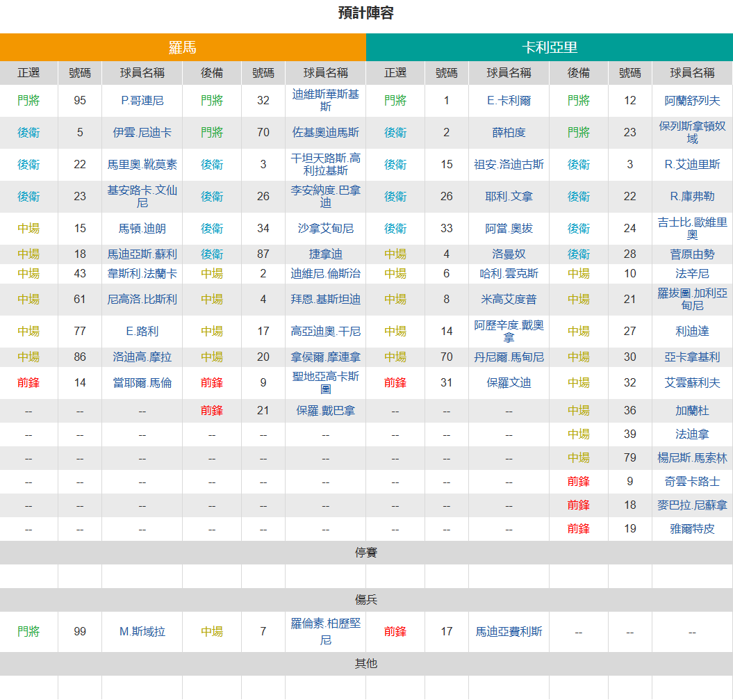Viewport: 733px width, 700px height.
Task: Click player name 當耶爾.馬倫
Action: click(x=142, y=383)
